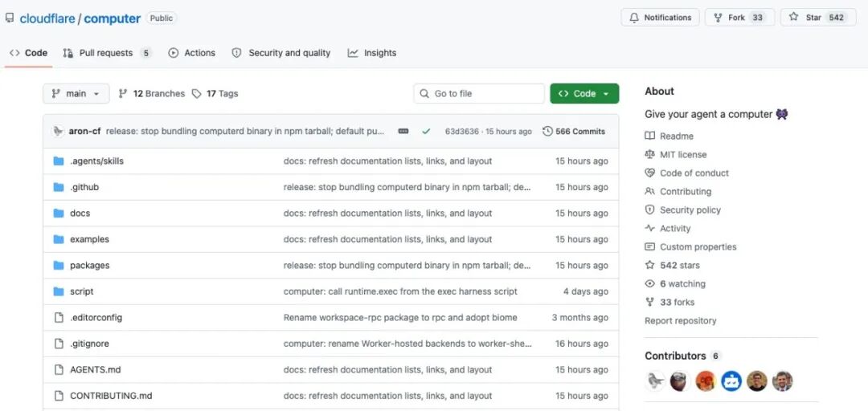The height and width of the screenshot is (411, 868).
Task: Open the Insights tab
Action: click(x=372, y=53)
